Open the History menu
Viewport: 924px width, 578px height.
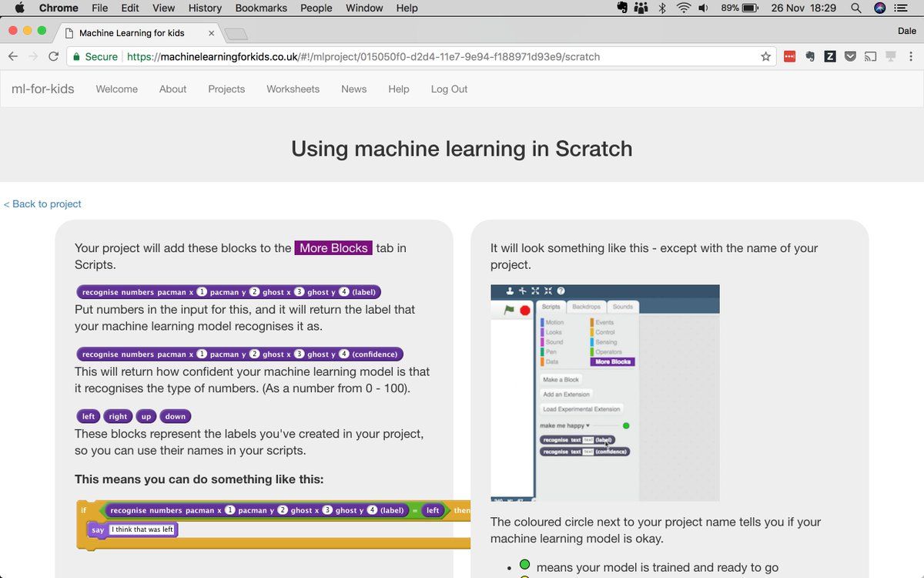tap(205, 8)
